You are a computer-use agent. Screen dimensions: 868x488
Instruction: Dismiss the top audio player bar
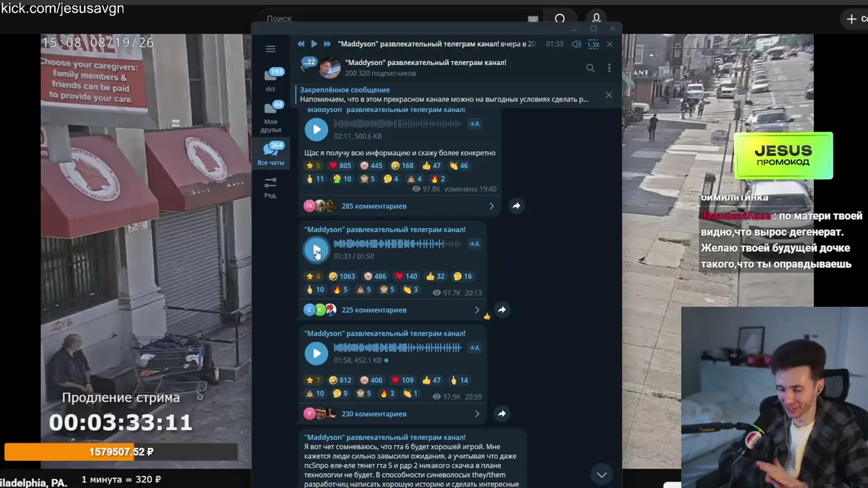[610, 44]
